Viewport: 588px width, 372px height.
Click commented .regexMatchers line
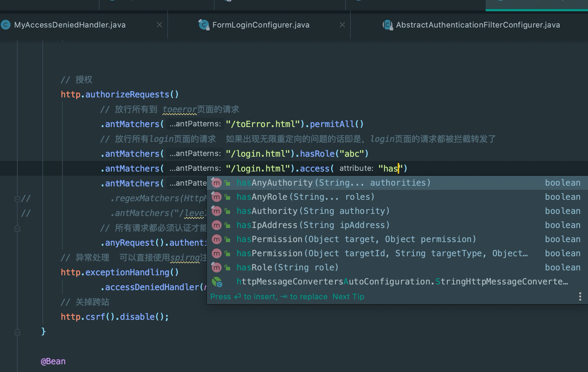158,198
